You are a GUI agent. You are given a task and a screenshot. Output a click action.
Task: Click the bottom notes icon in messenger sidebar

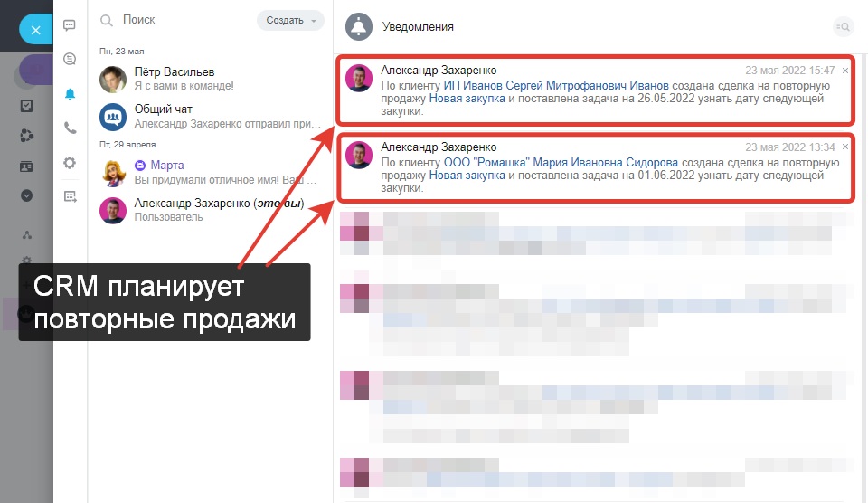point(70,196)
